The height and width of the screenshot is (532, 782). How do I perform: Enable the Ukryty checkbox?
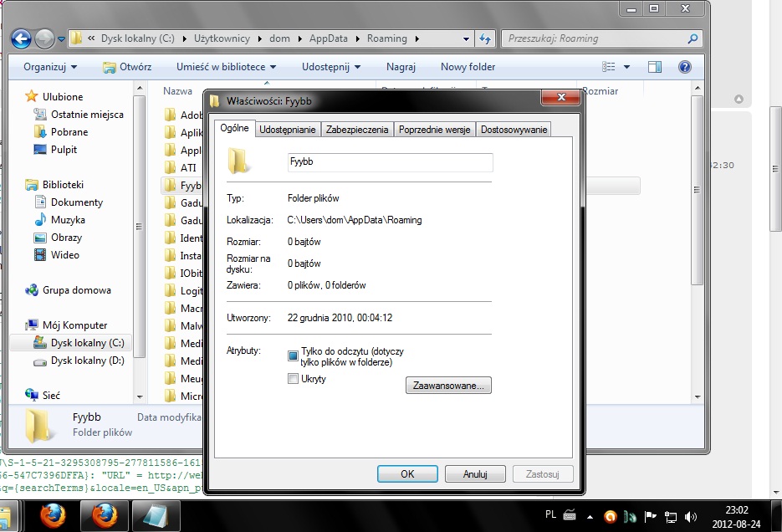click(293, 379)
